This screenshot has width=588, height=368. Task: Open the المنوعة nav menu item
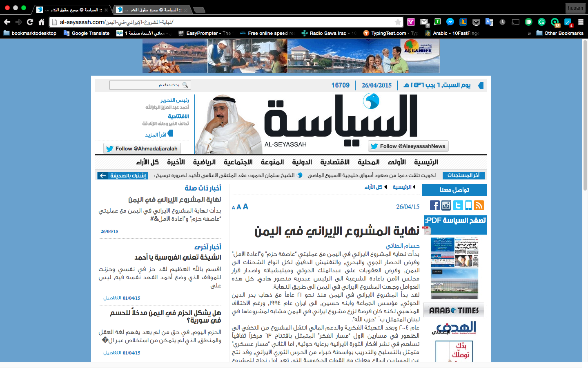click(272, 162)
